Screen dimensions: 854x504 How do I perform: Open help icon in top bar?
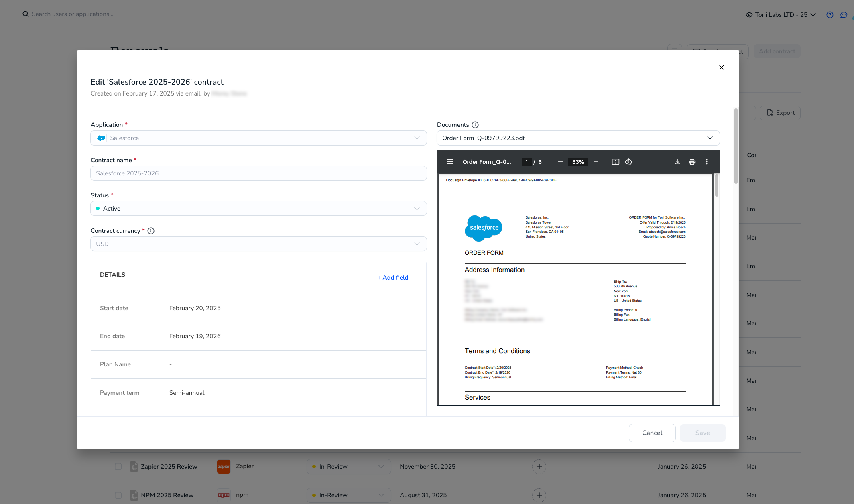pos(830,15)
